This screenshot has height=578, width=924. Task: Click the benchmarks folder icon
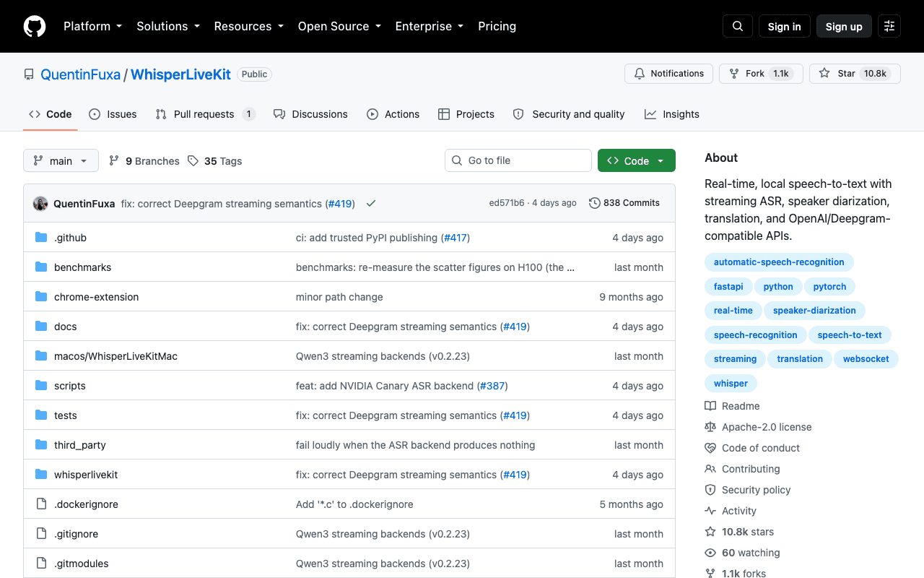41,267
